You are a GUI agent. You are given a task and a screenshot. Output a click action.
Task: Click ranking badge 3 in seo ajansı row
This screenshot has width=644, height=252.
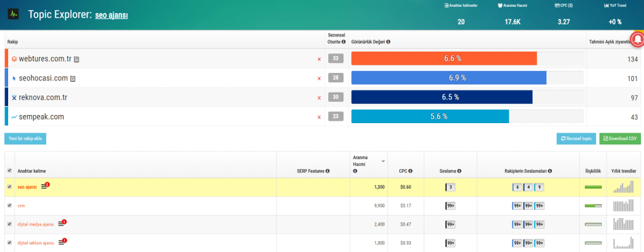click(x=450, y=187)
